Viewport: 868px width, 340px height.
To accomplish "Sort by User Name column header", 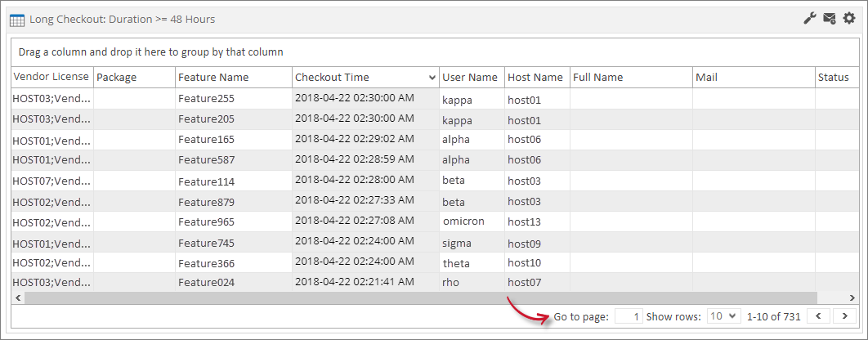I will 470,77.
